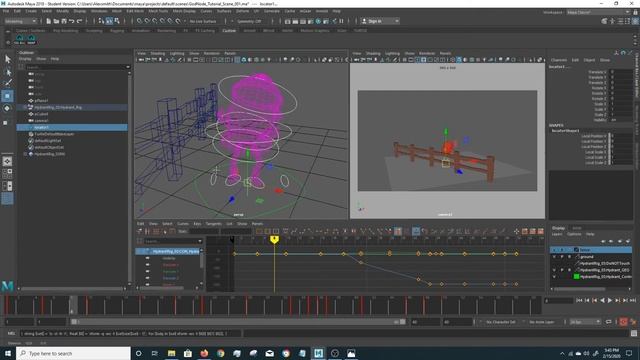Click the Play forwards button

coord(610,300)
